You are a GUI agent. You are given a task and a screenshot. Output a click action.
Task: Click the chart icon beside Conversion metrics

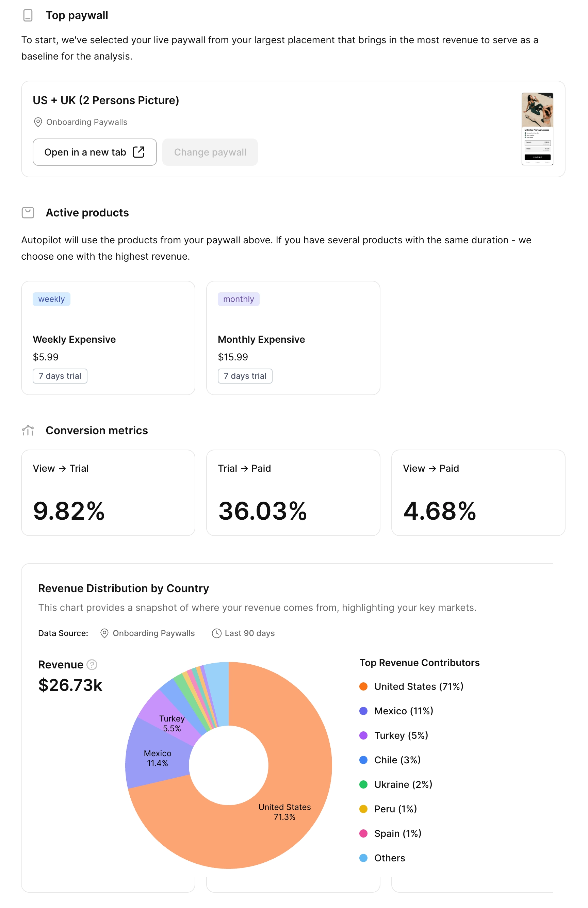(x=28, y=431)
